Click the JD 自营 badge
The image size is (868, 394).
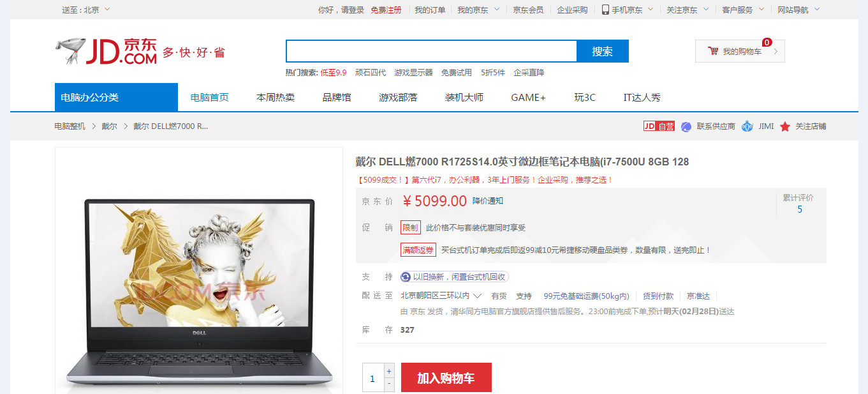(659, 126)
